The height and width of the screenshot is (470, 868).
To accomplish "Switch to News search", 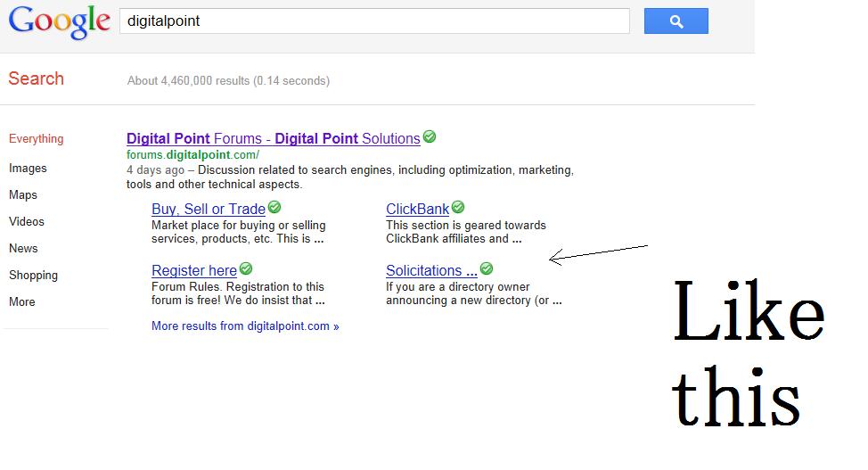I will click(23, 248).
